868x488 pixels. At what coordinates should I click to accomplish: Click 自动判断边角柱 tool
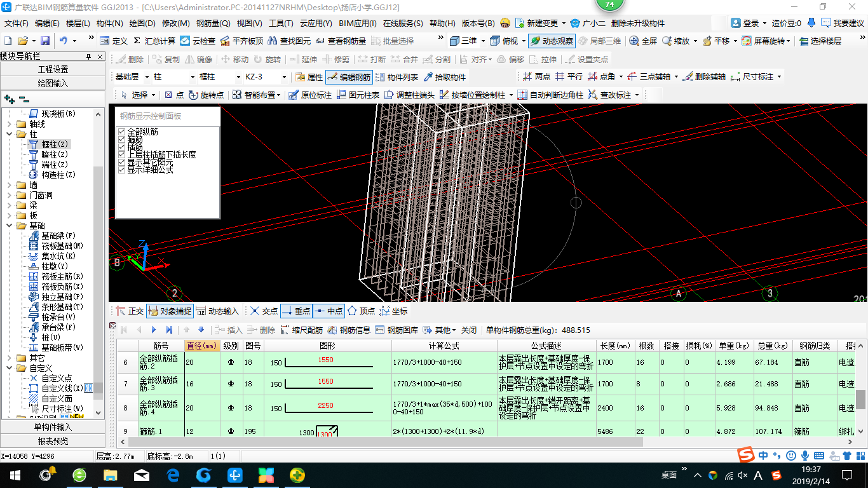(x=550, y=95)
